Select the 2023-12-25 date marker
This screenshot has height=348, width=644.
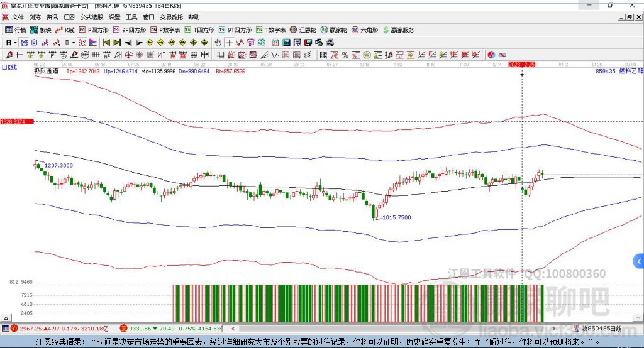[x=521, y=65]
